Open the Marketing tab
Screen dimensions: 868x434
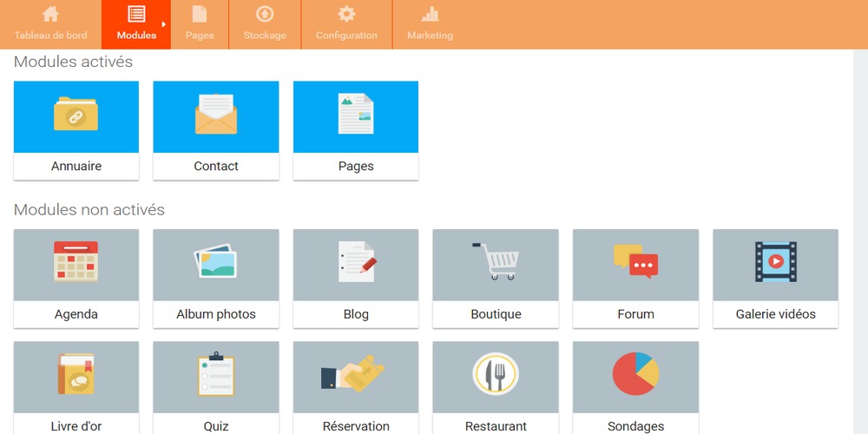431,24
